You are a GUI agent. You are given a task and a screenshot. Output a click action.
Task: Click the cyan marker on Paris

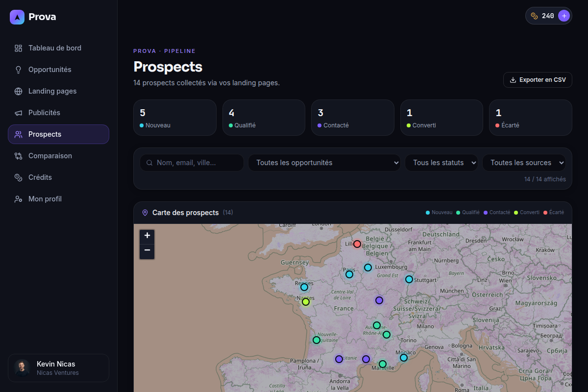[x=349, y=274]
